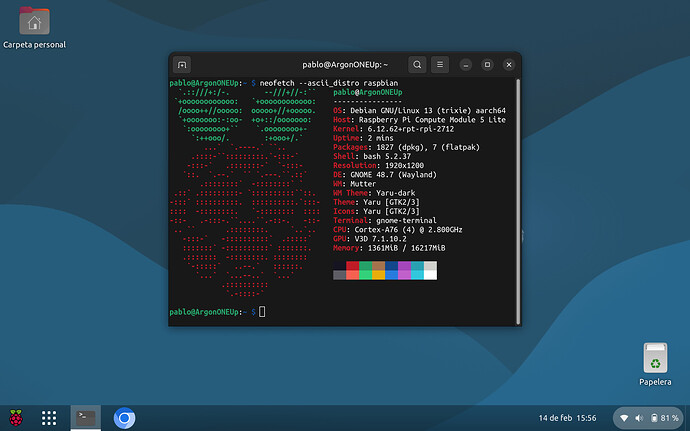This screenshot has width=690, height=431.
Task: Open the terminal hamburger menu
Action: (x=440, y=64)
